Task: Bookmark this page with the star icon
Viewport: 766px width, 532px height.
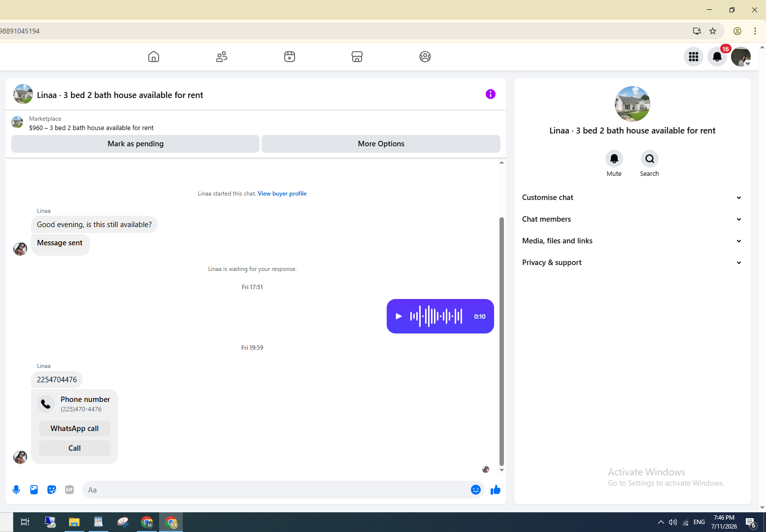Action: [713, 31]
